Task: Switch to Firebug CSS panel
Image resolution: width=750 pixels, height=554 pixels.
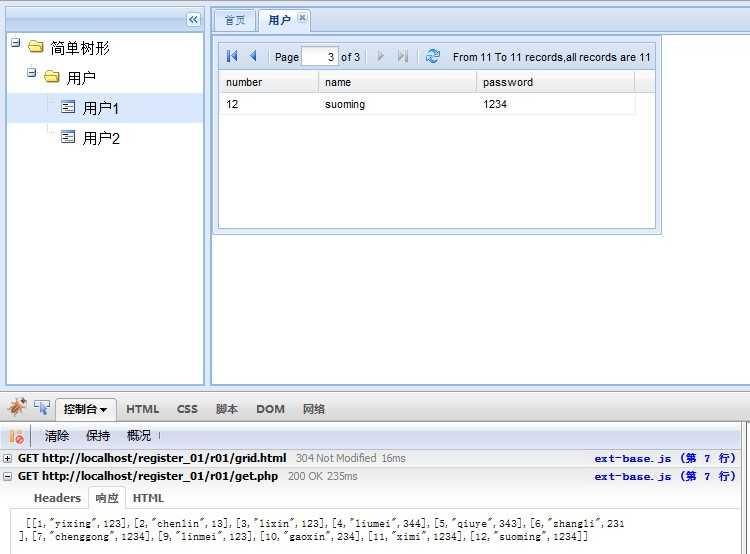Action: tap(187, 410)
